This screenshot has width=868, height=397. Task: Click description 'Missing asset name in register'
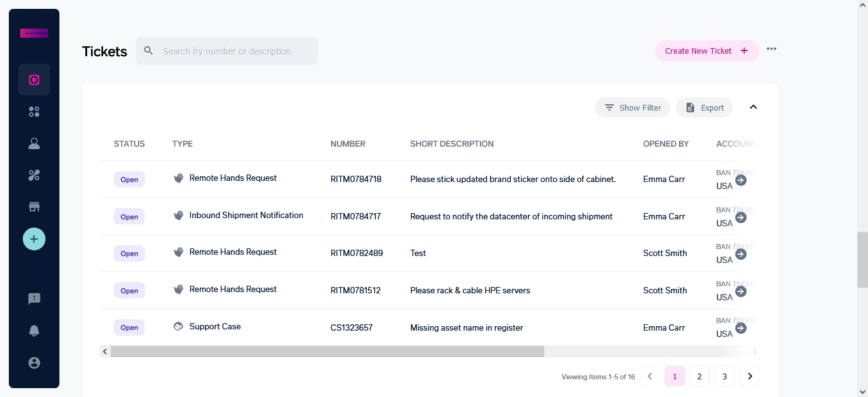coord(467,327)
